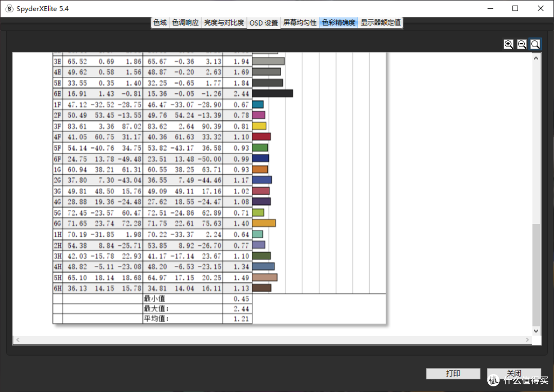Click the row label 2H
This screenshot has width=554, height=392.
click(x=57, y=245)
